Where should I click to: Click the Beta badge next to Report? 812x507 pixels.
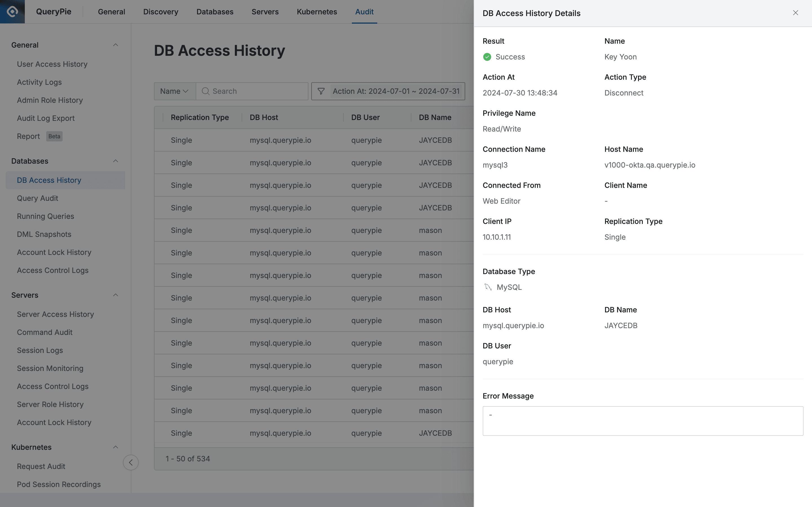(x=54, y=136)
